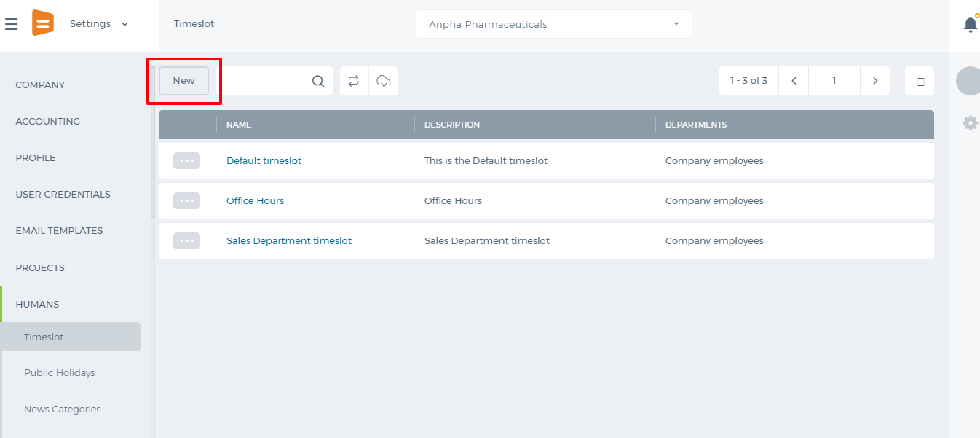Click the orange app logo
Screen dimensions: 980x438
coord(42,23)
